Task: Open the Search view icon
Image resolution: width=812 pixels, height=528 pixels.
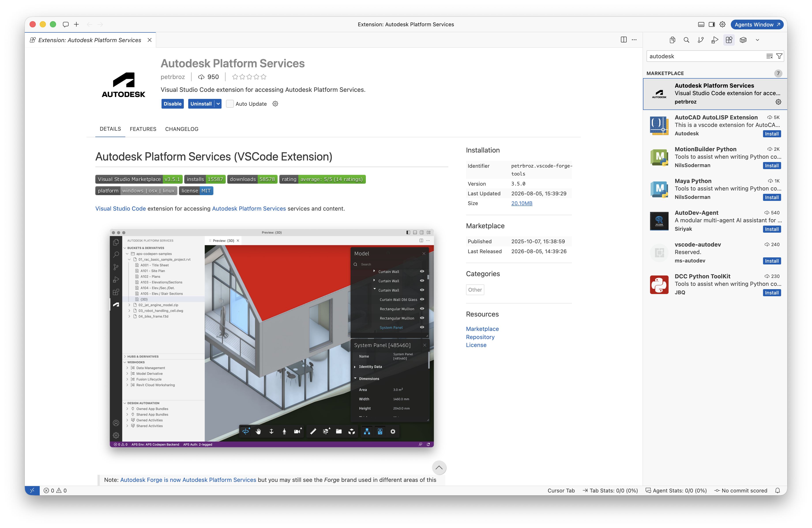Action: click(x=686, y=40)
